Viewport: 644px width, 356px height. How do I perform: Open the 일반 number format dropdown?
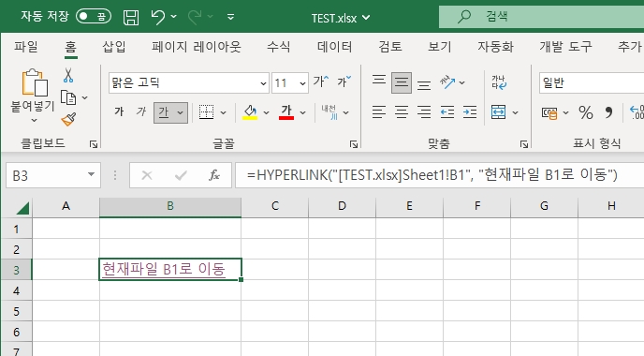tap(592, 83)
